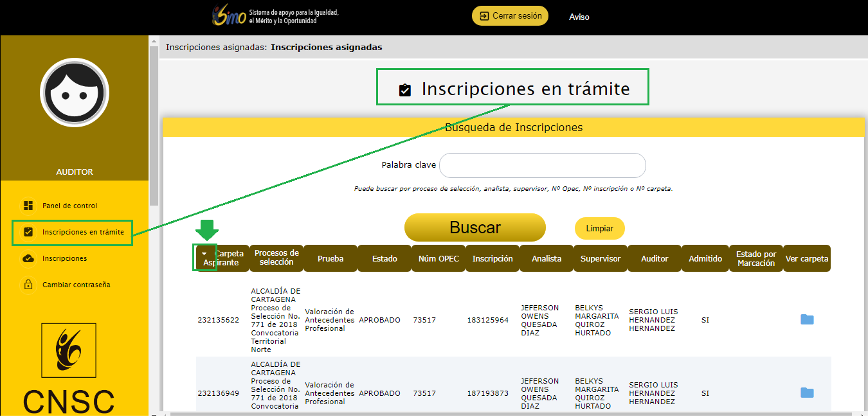Image resolution: width=868 pixels, height=417 pixels.
Task: Expand sort arrow on Carpeta Aspirante column
Action: [x=204, y=254]
